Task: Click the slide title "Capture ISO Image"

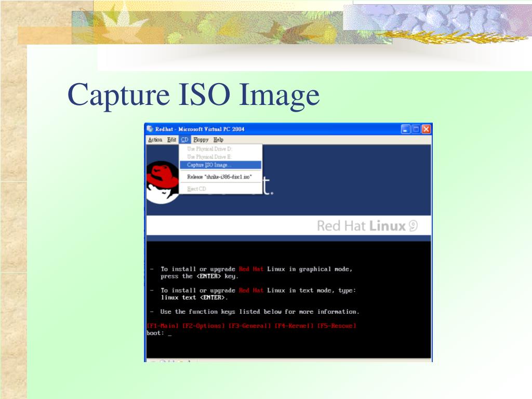Action: pyautogui.click(x=193, y=95)
